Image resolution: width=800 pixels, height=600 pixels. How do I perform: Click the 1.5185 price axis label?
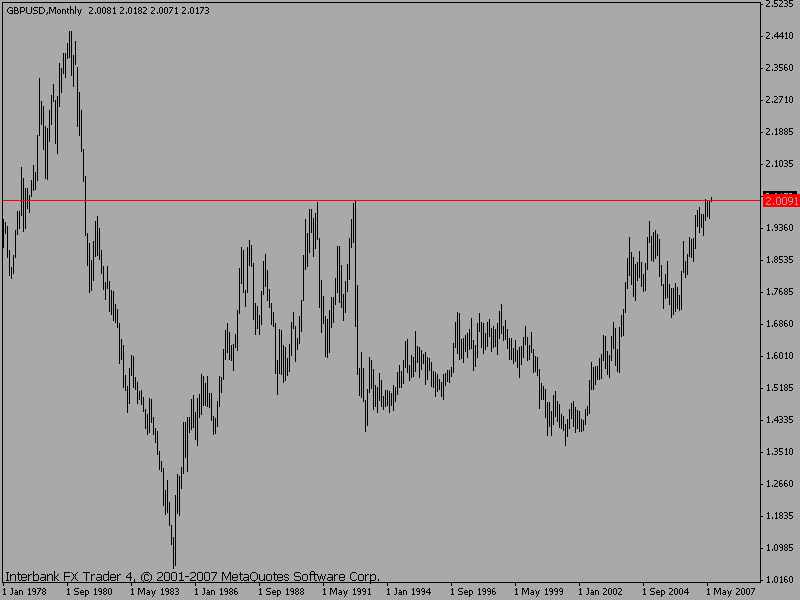pyautogui.click(x=779, y=388)
